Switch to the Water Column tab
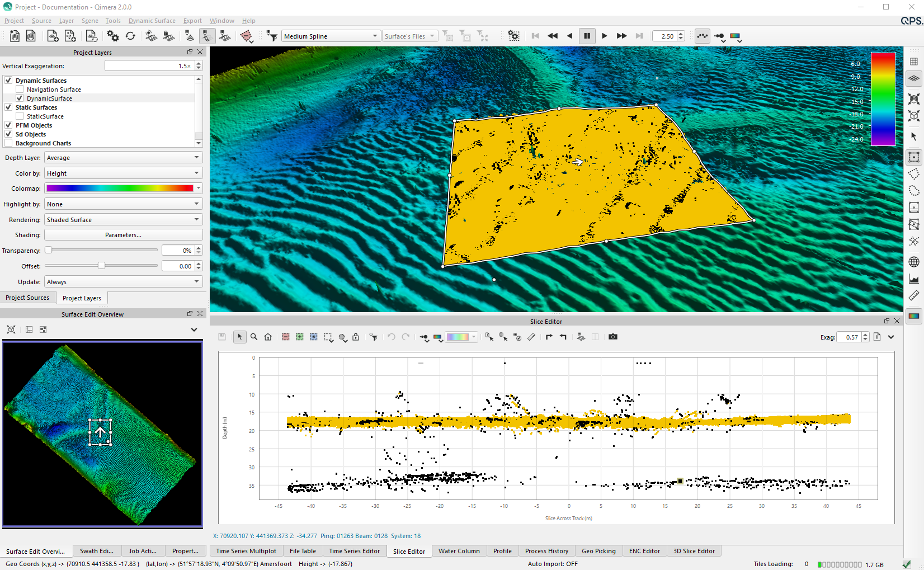Viewport: 924px width, 570px height. [459, 551]
